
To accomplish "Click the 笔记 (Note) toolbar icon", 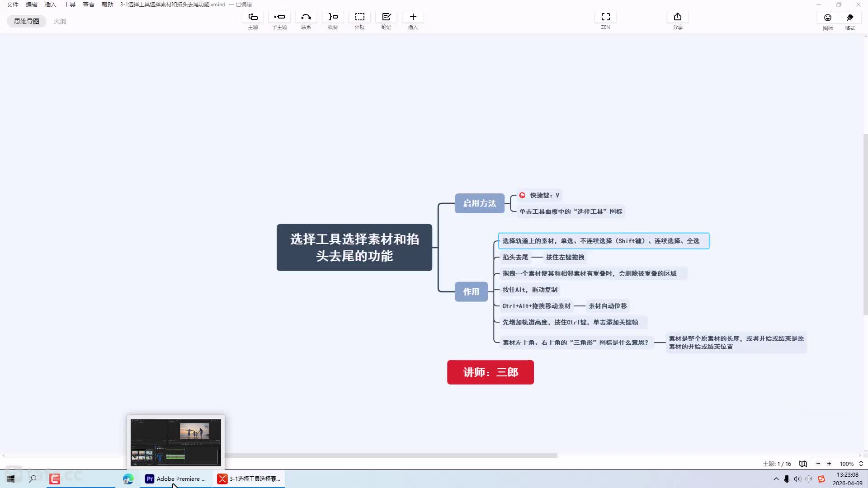I will coord(386,17).
